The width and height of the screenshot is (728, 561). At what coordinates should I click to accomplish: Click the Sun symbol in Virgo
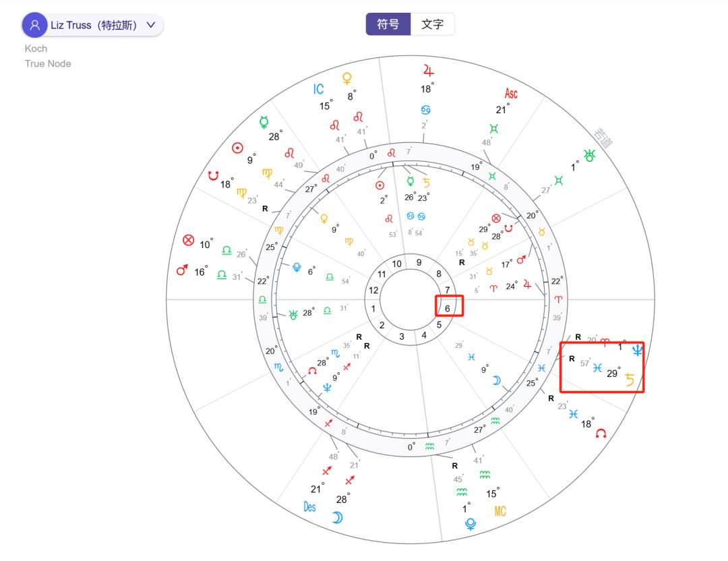click(x=237, y=148)
